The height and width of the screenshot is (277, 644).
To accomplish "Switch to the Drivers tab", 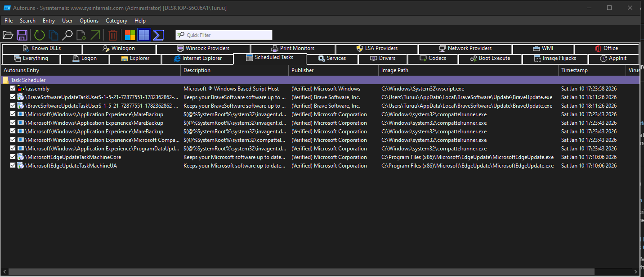I will (x=383, y=59).
